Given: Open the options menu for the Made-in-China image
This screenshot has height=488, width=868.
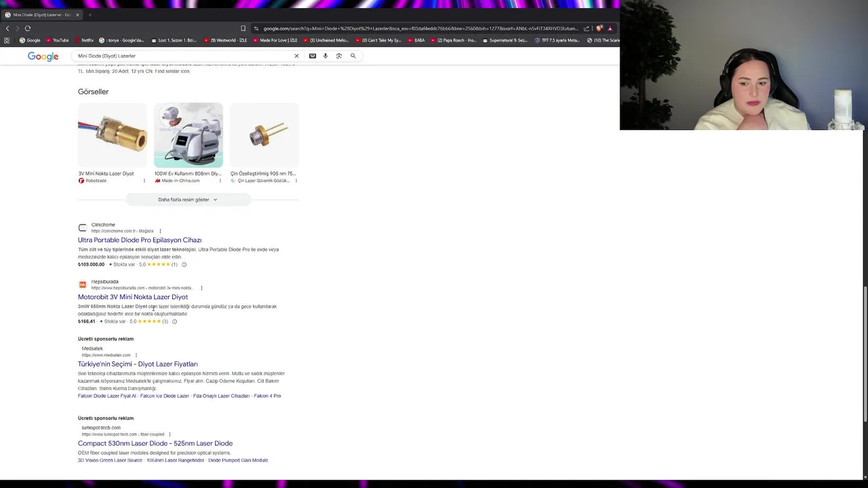Looking at the screenshot, I should pyautogui.click(x=220, y=181).
